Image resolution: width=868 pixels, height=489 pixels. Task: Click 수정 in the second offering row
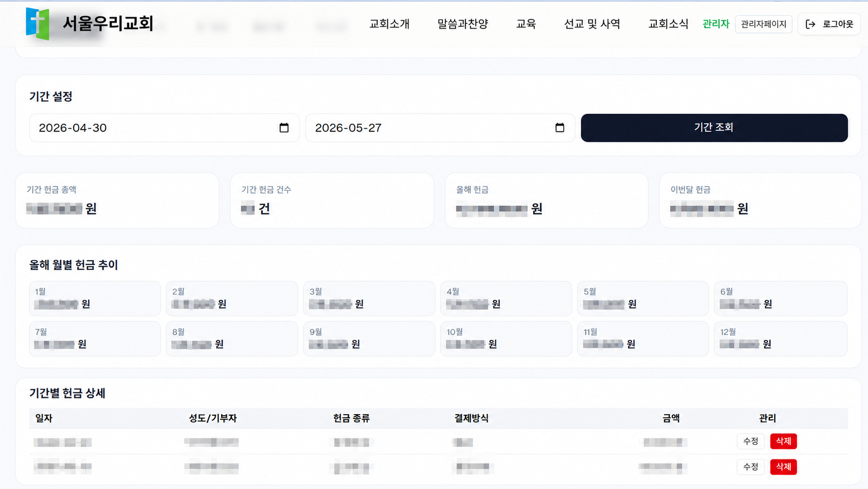(x=751, y=467)
